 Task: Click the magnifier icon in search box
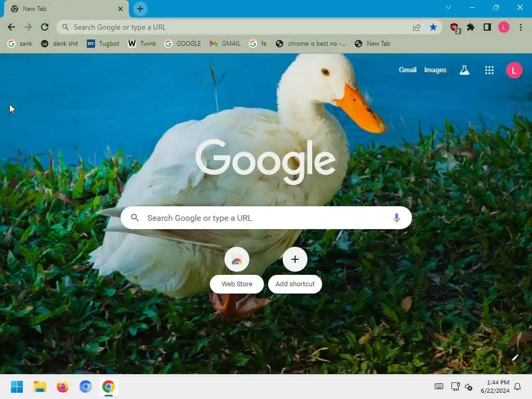135,218
